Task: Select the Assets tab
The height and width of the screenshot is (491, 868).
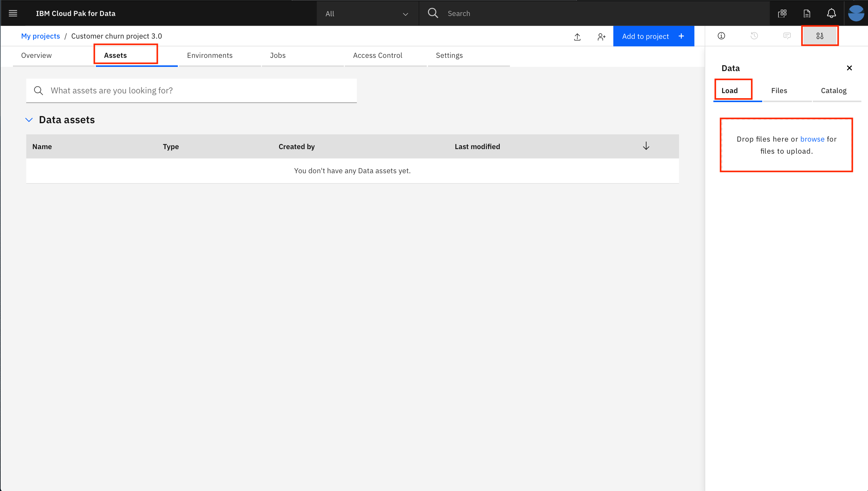Action: [x=115, y=55]
